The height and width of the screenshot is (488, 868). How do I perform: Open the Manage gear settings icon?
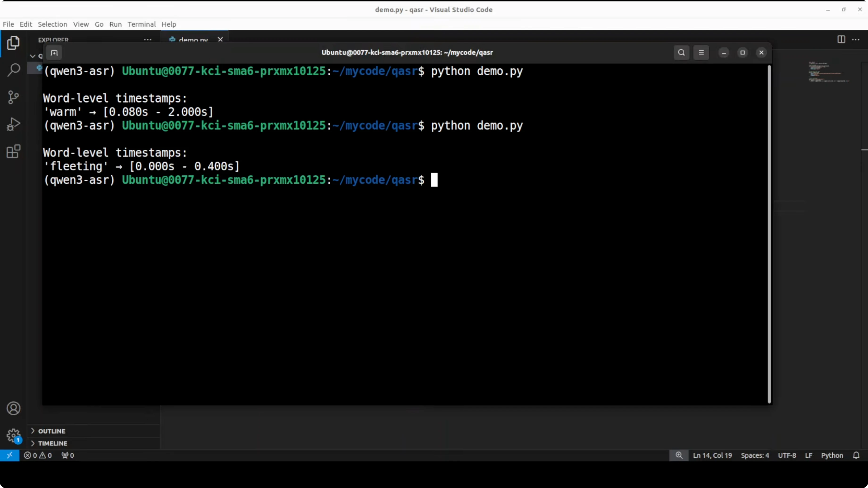pyautogui.click(x=13, y=435)
